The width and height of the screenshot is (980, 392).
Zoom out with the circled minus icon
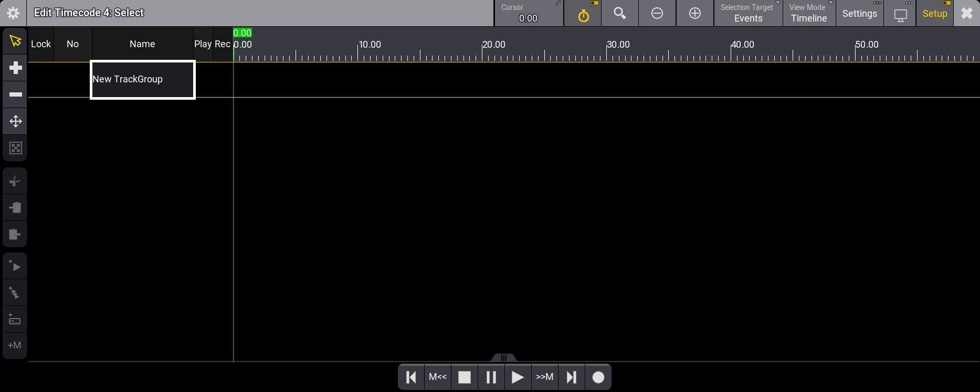[657, 14]
